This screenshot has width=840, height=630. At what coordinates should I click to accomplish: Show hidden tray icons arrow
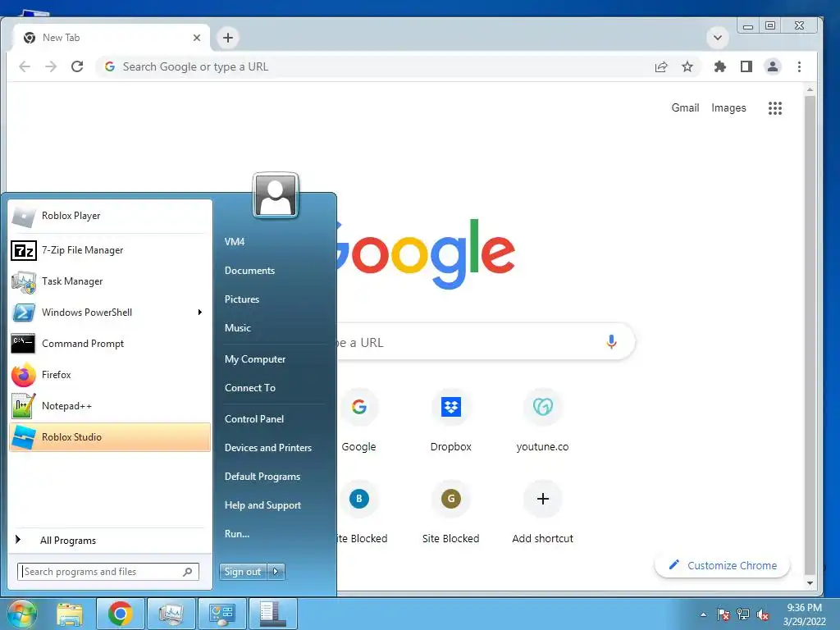pos(703,614)
